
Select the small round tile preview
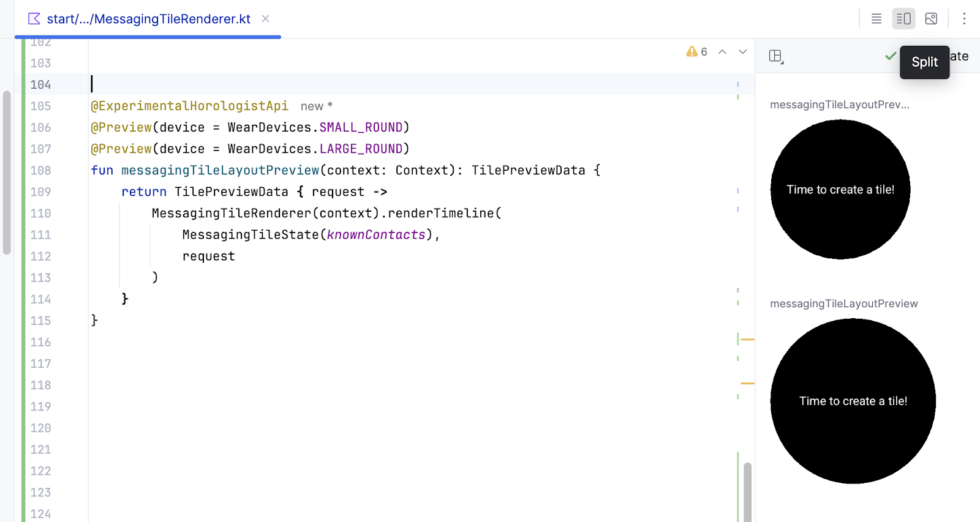[840, 190]
